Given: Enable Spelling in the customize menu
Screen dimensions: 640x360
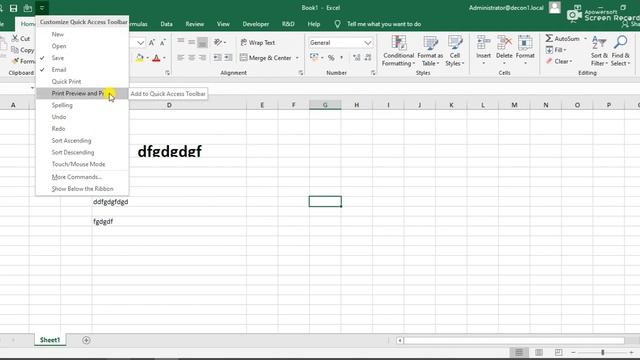Looking at the screenshot, I should 82,105.
